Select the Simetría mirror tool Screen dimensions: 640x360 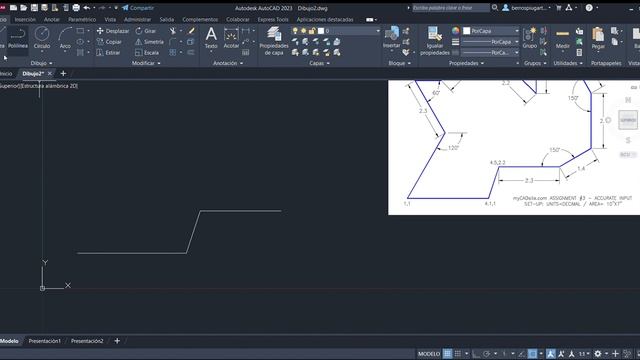149,42
